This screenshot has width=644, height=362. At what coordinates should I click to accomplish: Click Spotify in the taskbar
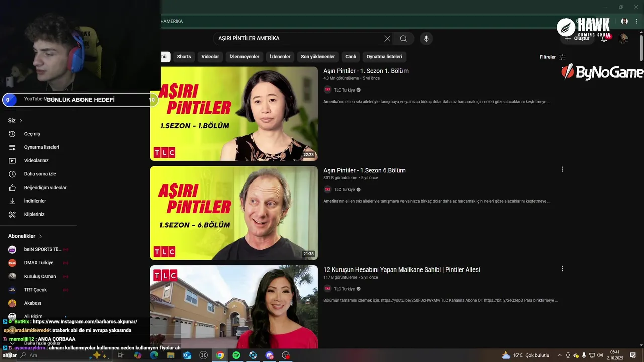point(236,355)
